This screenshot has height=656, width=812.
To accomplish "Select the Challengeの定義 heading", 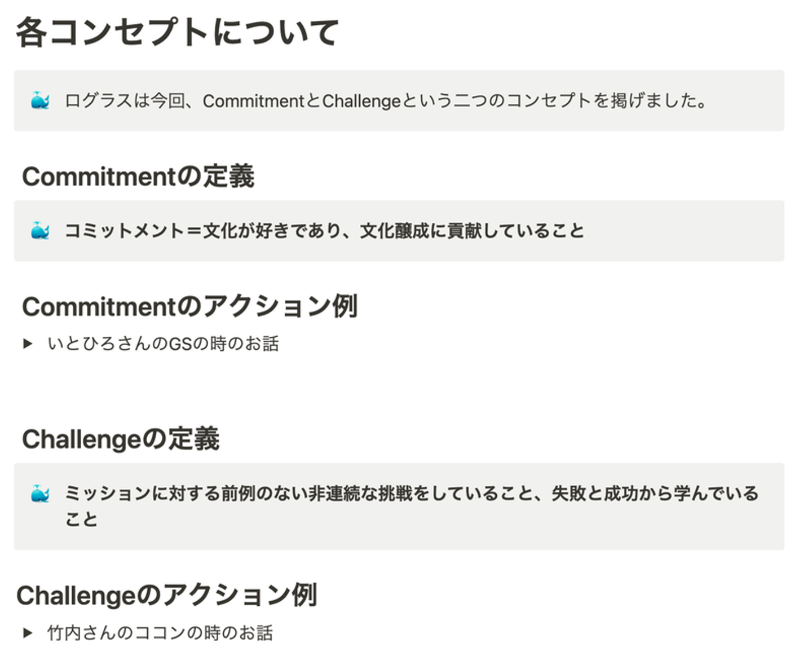I will 121,439.
